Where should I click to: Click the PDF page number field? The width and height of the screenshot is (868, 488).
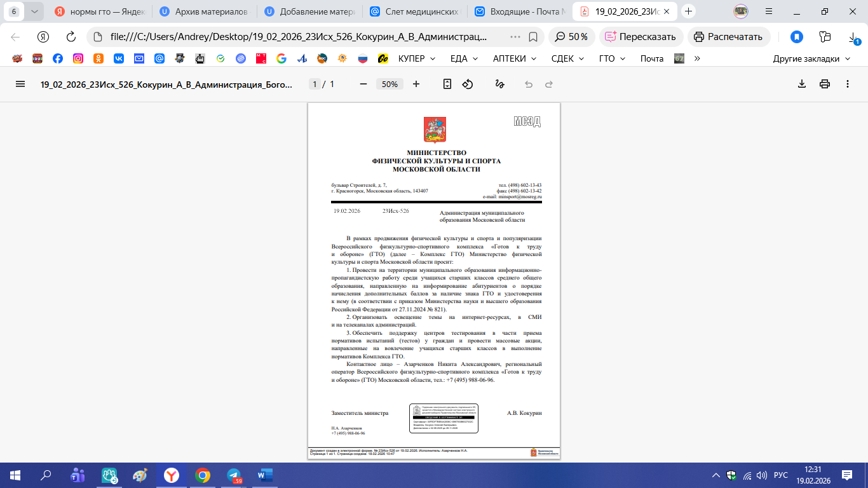point(315,84)
